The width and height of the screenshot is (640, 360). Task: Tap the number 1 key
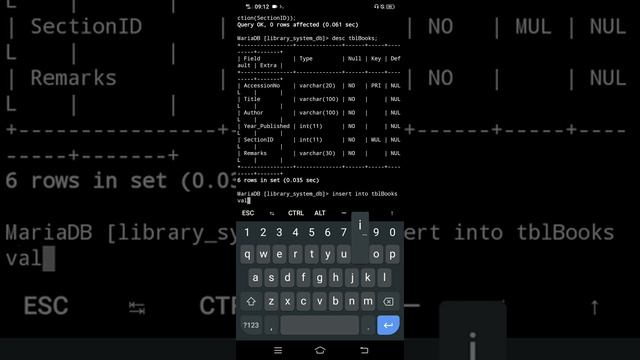247,232
